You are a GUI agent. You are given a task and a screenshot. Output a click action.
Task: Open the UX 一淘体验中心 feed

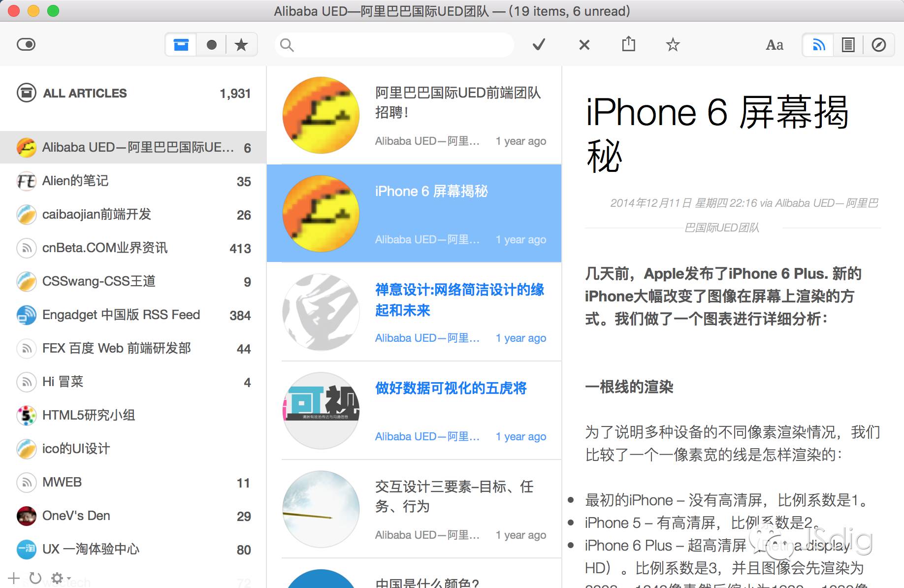click(x=133, y=550)
